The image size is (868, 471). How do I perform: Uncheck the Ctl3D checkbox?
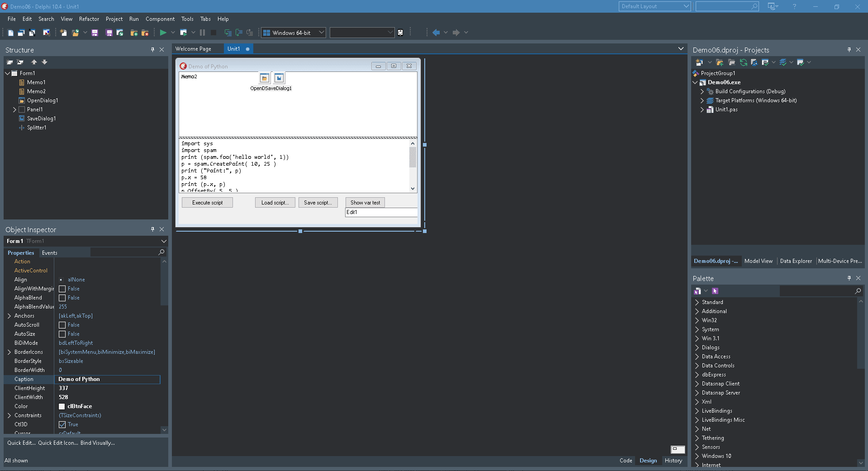point(62,424)
